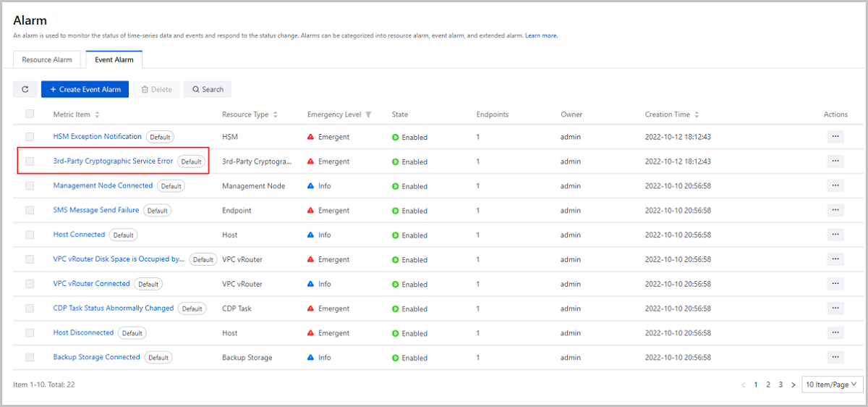This screenshot has width=868, height=407.
Task: Sort by Creation Time column arrows
Action: pyautogui.click(x=697, y=114)
